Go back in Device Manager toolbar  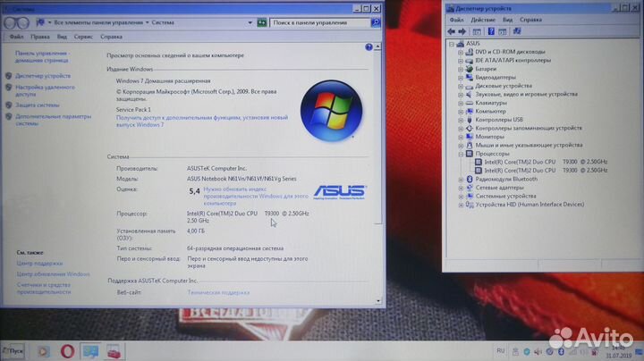(x=452, y=31)
